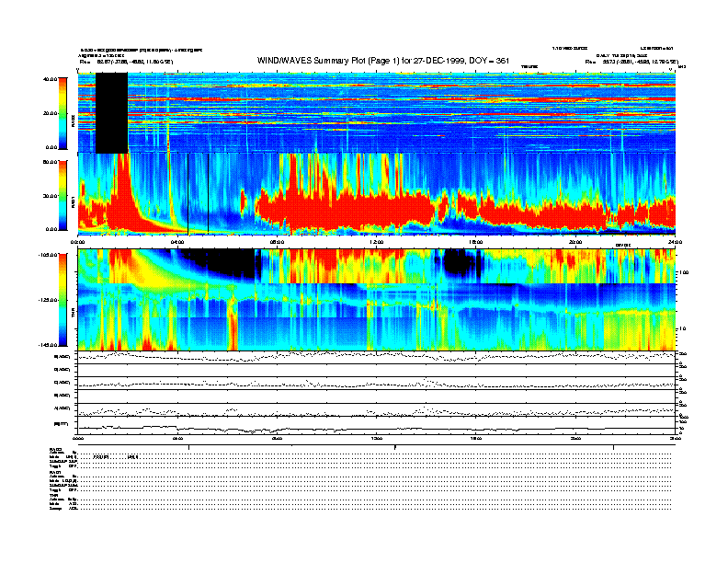728x563 pixels.
Task: Click the black data gap in the top spectrogram
Action: point(111,113)
